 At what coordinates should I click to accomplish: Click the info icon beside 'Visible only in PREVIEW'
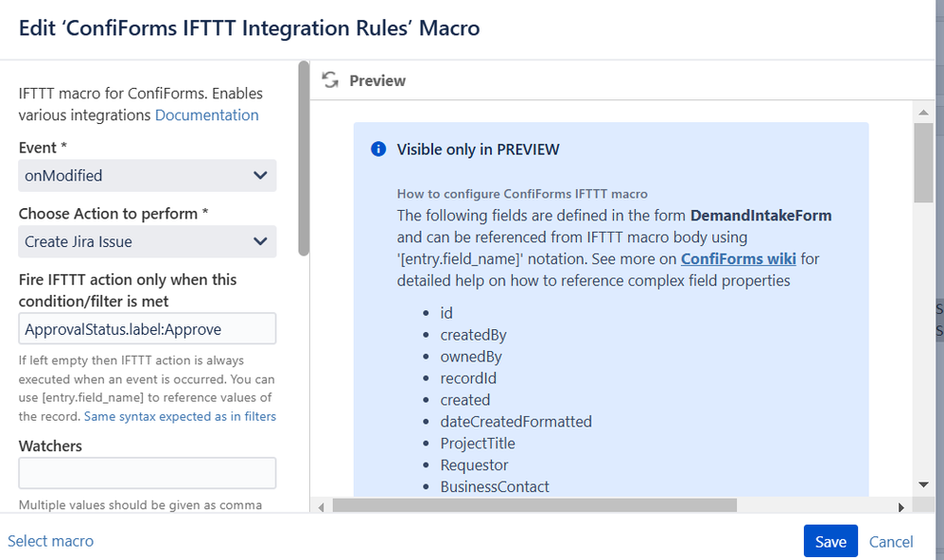pos(377,149)
